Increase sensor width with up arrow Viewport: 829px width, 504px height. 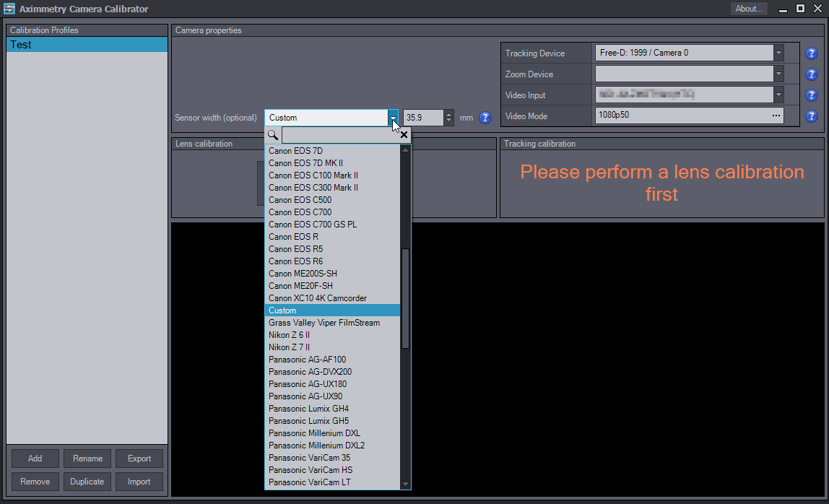449,113
